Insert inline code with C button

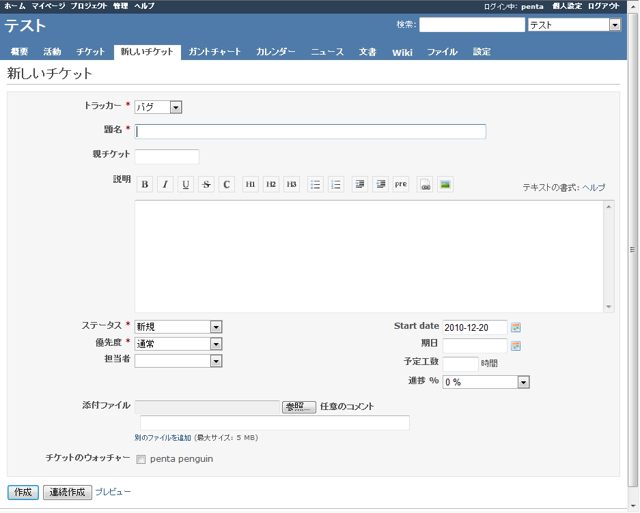point(227,184)
